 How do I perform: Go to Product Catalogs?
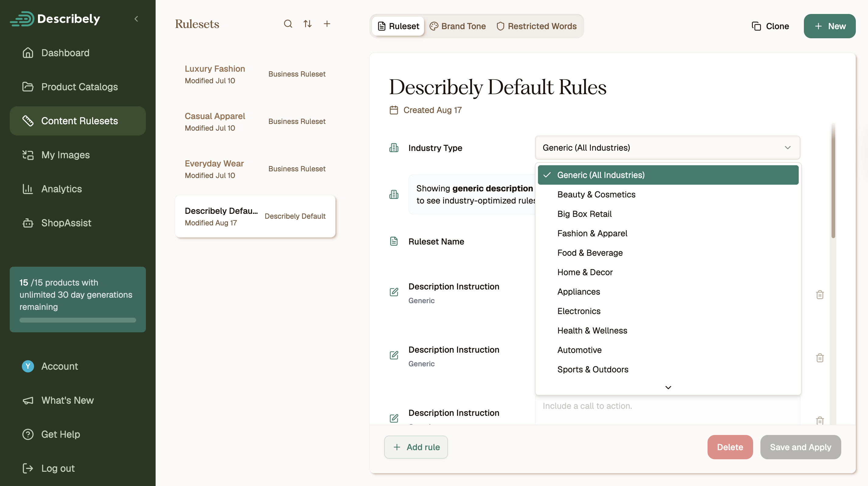point(78,87)
